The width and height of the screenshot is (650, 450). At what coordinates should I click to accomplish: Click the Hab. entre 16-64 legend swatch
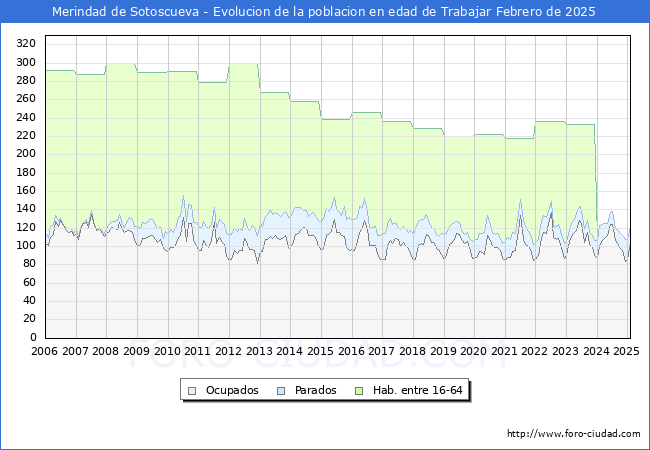[x=359, y=391]
